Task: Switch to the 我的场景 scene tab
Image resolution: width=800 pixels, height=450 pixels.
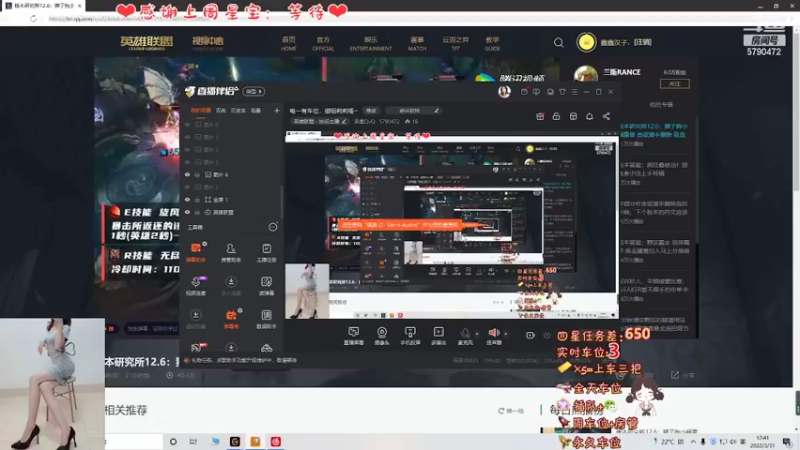Action: [x=201, y=110]
